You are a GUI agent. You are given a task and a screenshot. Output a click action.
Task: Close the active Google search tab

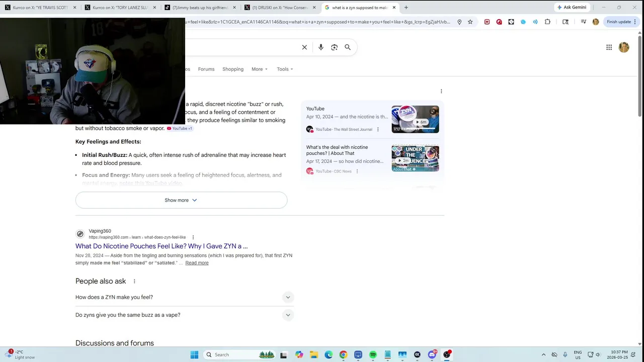coord(394,8)
